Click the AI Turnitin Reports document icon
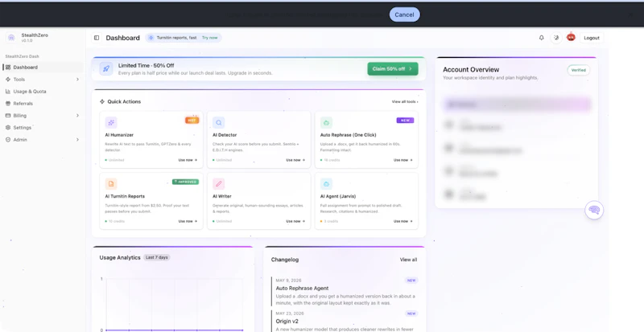This screenshot has height=332, width=644. point(111,183)
